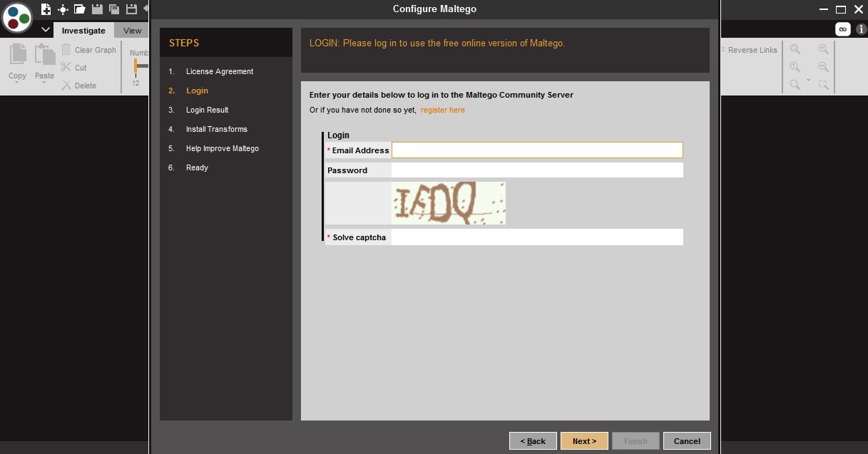Focus the Email Address input field
This screenshot has width=868, height=454.
coord(537,150)
